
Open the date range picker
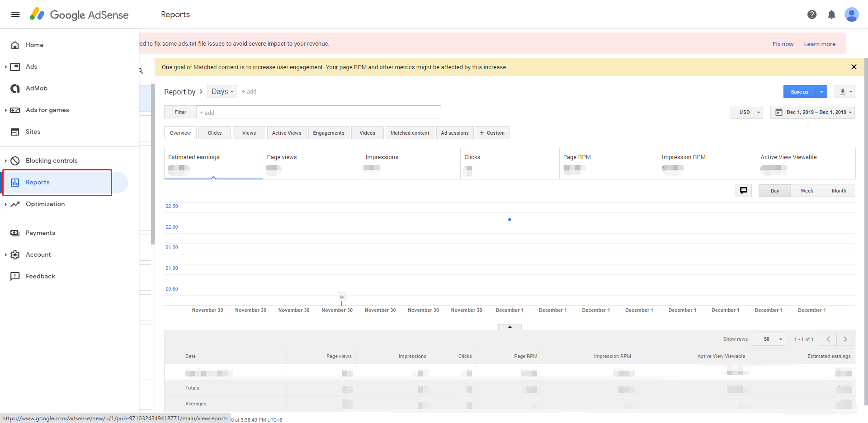[x=812, y=112]
